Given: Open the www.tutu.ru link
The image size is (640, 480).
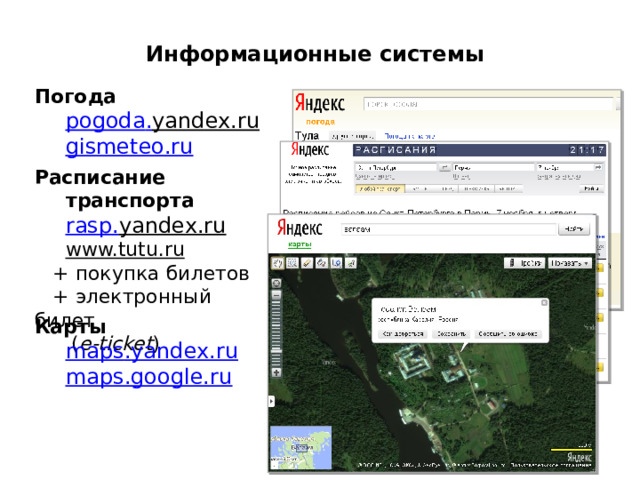Looking at the screenshot, I should (125, 249).
